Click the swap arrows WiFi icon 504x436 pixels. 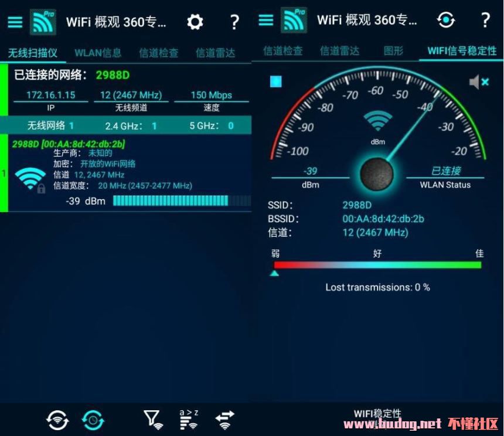pyautogui.click(x=224, y=418)
